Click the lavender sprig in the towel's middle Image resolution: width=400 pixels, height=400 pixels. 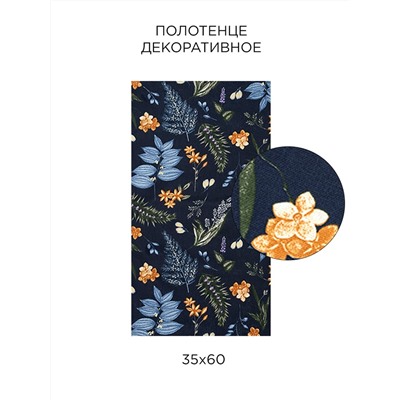pos(217,213)
